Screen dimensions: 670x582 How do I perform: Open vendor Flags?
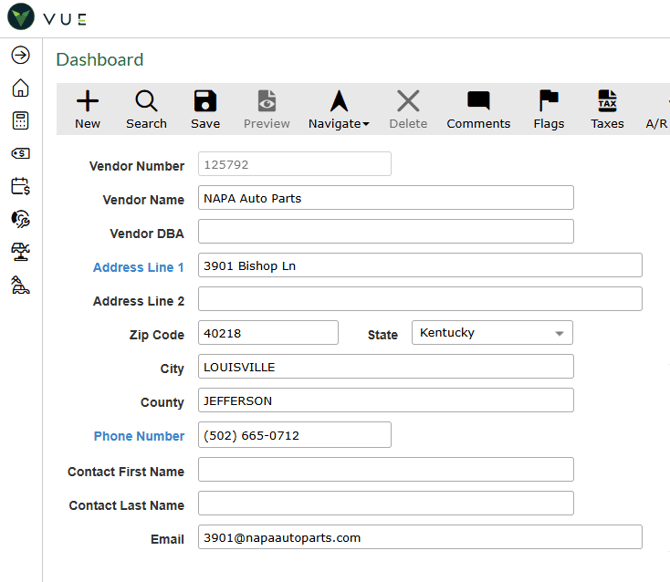click(x=548, y=109)
